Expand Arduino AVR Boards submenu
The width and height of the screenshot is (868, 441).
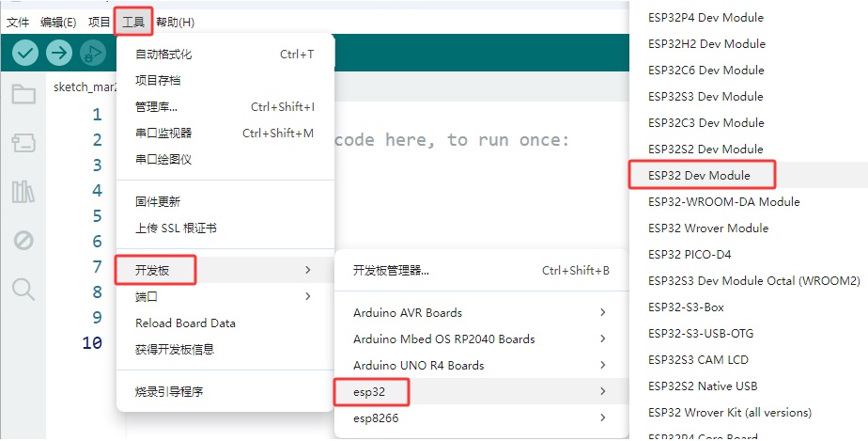[482, 312]
